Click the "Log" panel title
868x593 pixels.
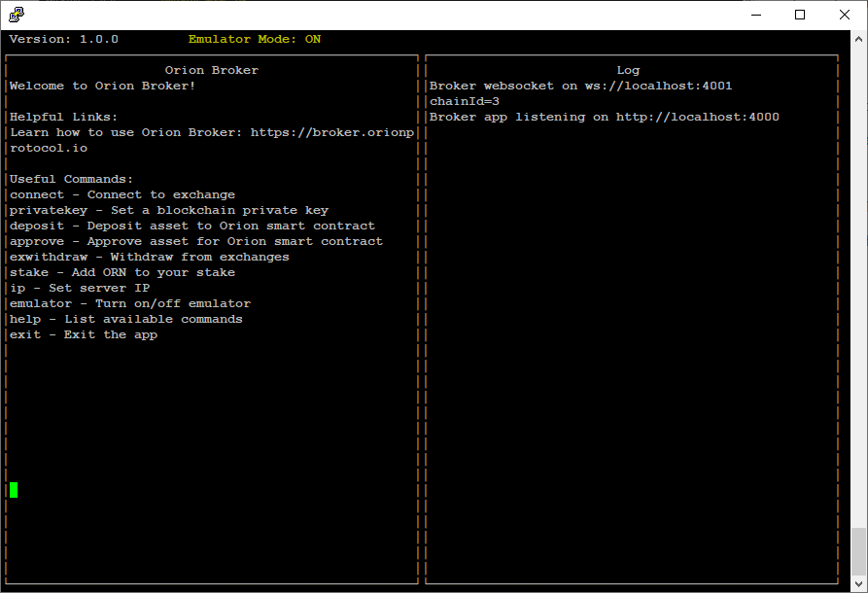coord(628,70)
